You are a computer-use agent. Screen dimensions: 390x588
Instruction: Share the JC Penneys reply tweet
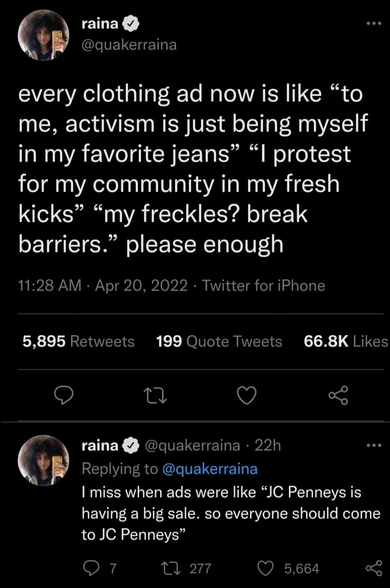tap(374, 568)
